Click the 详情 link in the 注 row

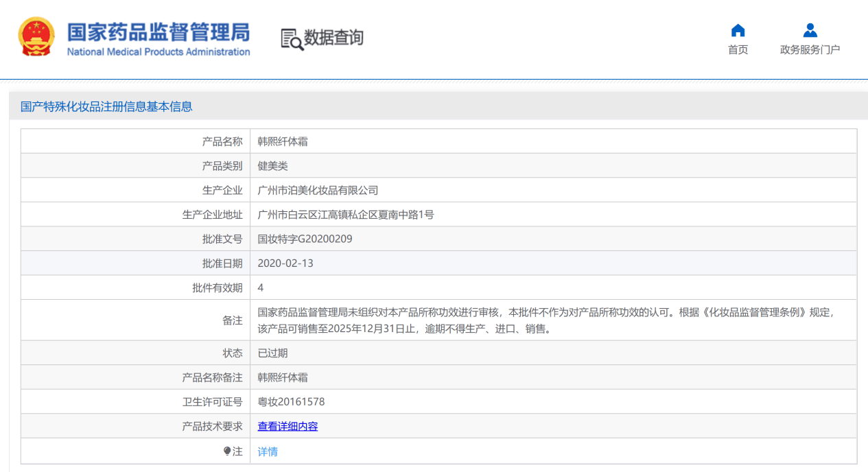(268, 451)
